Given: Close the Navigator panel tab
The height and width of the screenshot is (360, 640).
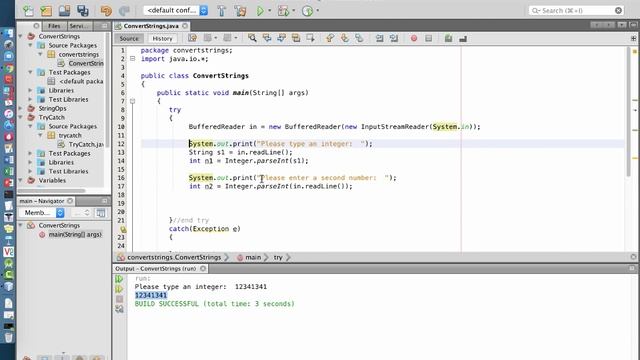Looking at the screenshot, I should [x=70, y=201].
